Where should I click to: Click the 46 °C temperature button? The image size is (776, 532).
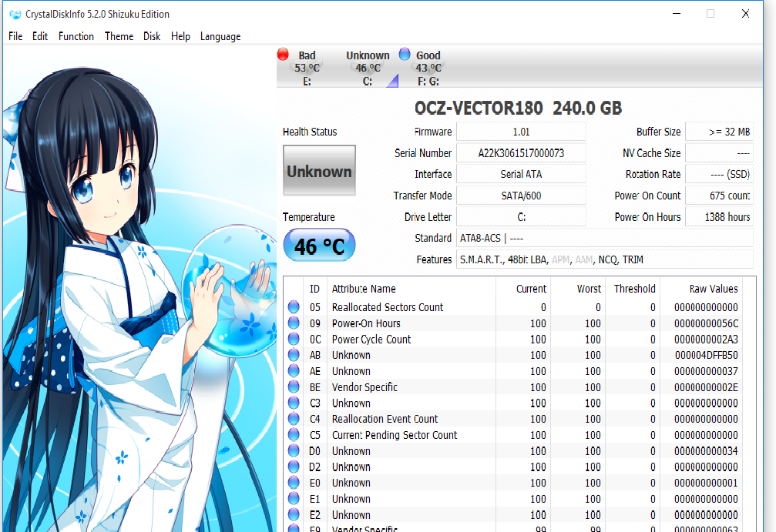click(319, 246)
